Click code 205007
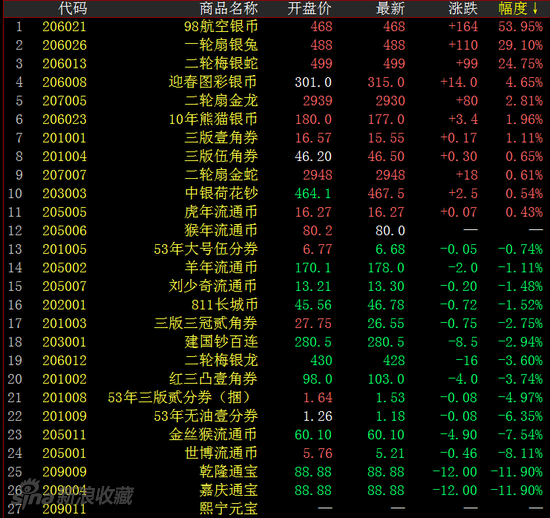The image size is (550, 518). pyautogui.click(x=65, y=287)
